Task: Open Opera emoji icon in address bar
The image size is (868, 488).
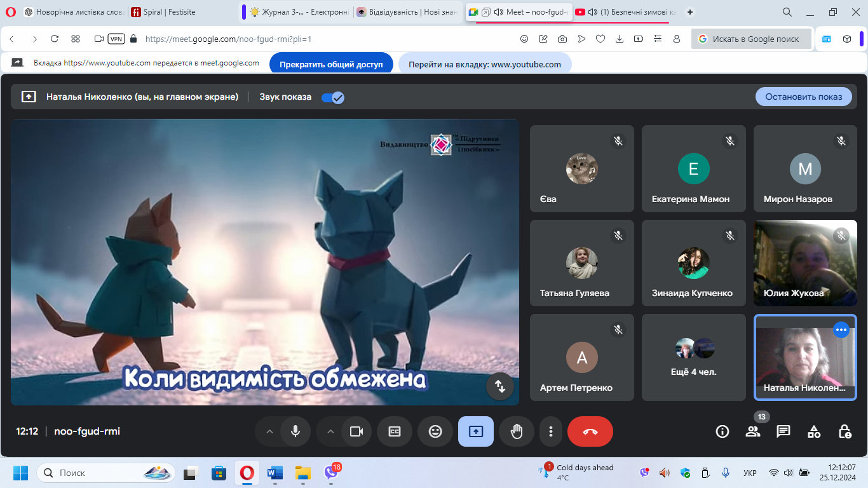Action: [524, 39]
